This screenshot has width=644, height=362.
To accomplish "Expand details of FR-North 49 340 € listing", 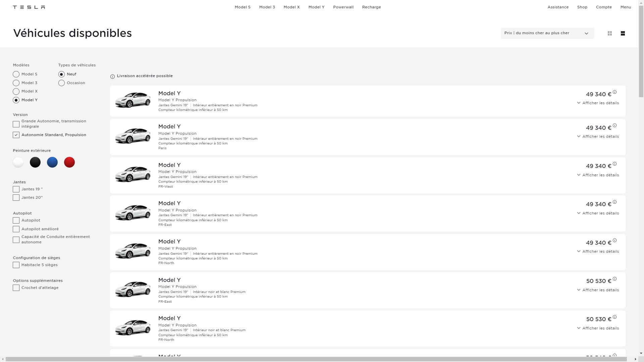I will (598, 251).
